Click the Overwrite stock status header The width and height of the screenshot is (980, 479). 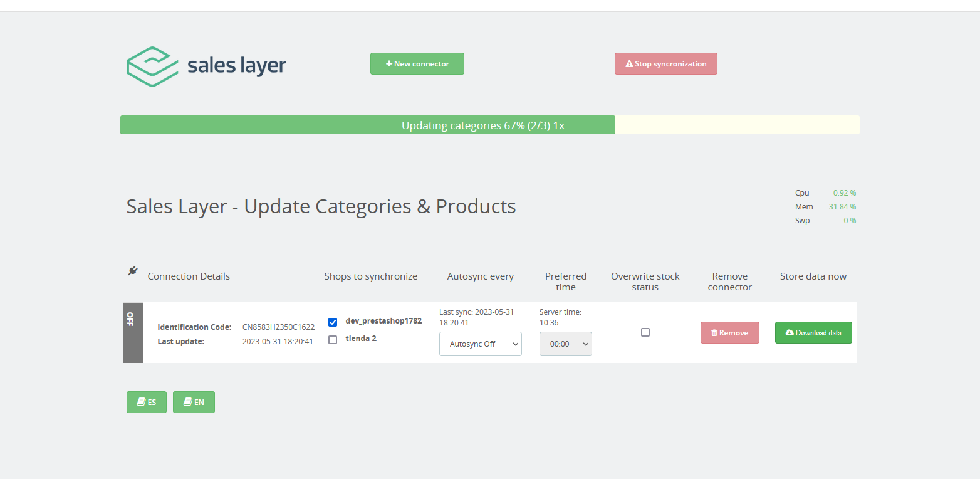645,282
